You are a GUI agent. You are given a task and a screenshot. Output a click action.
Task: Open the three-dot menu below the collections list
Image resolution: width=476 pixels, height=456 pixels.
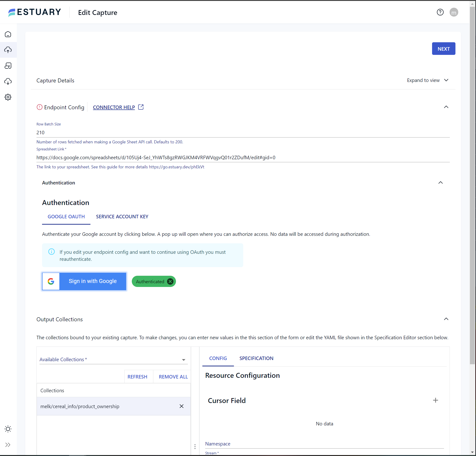(195, 446)
